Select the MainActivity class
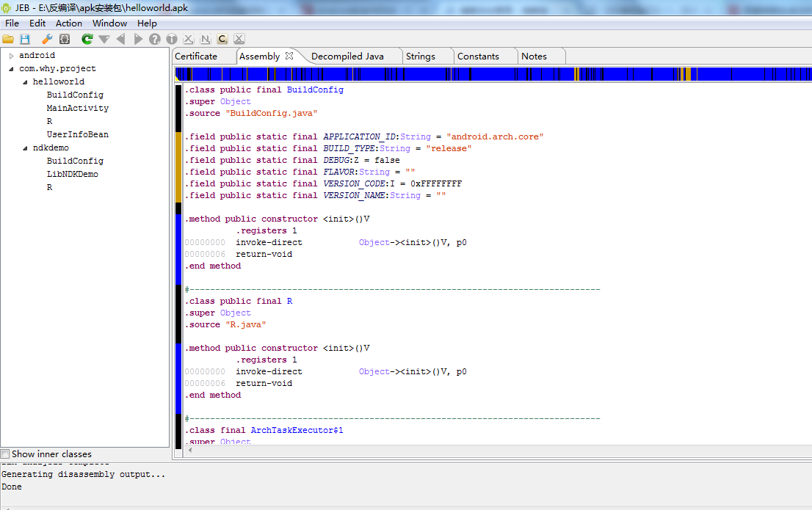Viewport: 812px width, 510px height. click(x=78, y=108)
